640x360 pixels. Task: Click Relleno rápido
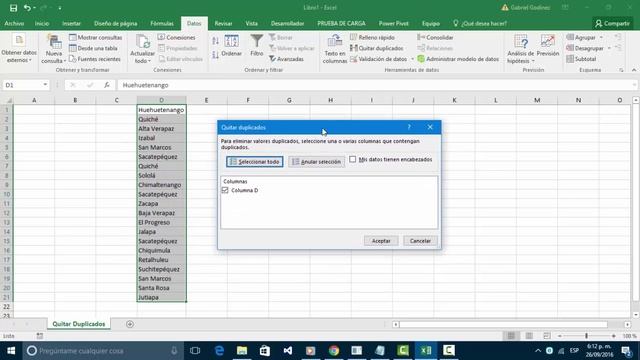pyautogui.click(x=372, y=37)
